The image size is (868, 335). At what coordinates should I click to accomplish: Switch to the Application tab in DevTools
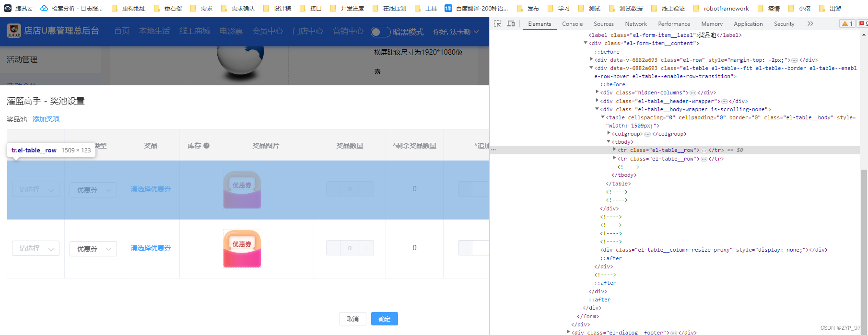(748, 23)
